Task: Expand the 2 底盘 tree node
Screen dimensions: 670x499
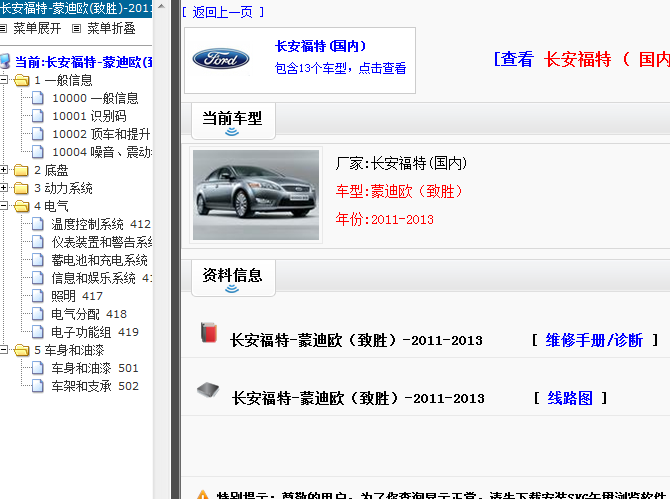Action: coord(3,170)
